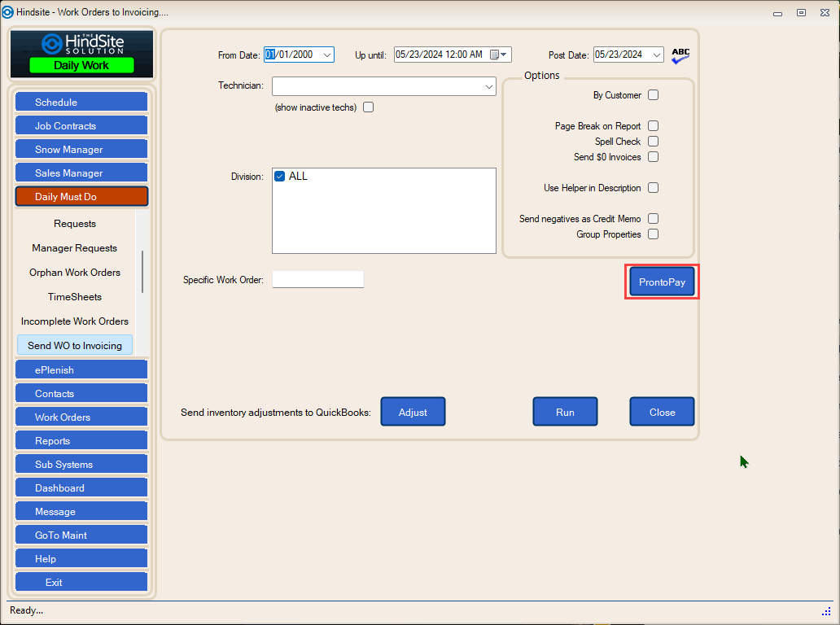The image size is (840, 625).
Task: Enable Send negatives as Credit Memo
Action: (x=653, y=219)
